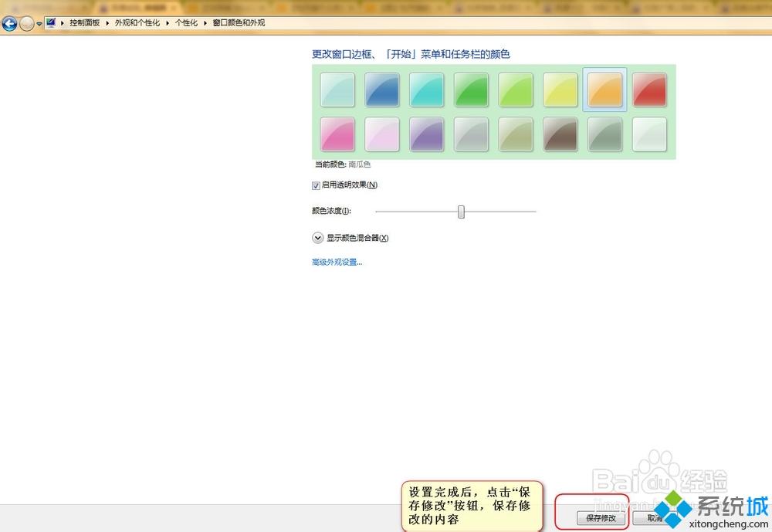Select the hot pink color swatch
Viewport: 772px width, 532px height.
pyautogui.click(x=337, y=134)
